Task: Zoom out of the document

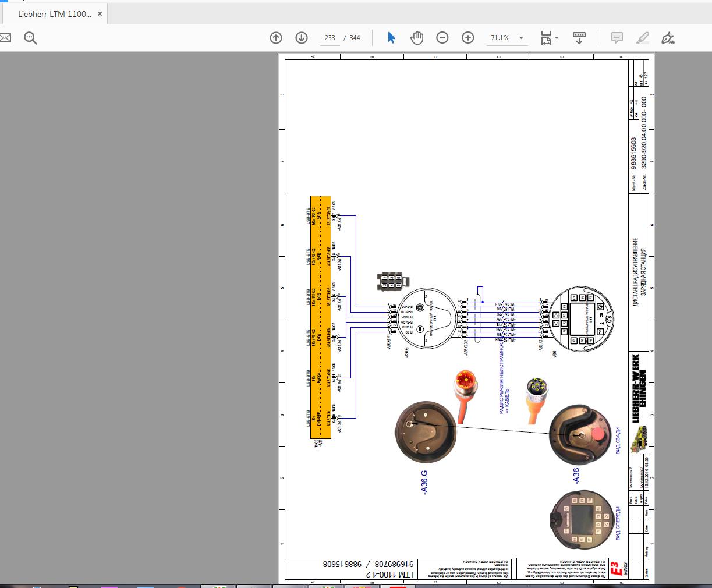Action: [442, 37]
